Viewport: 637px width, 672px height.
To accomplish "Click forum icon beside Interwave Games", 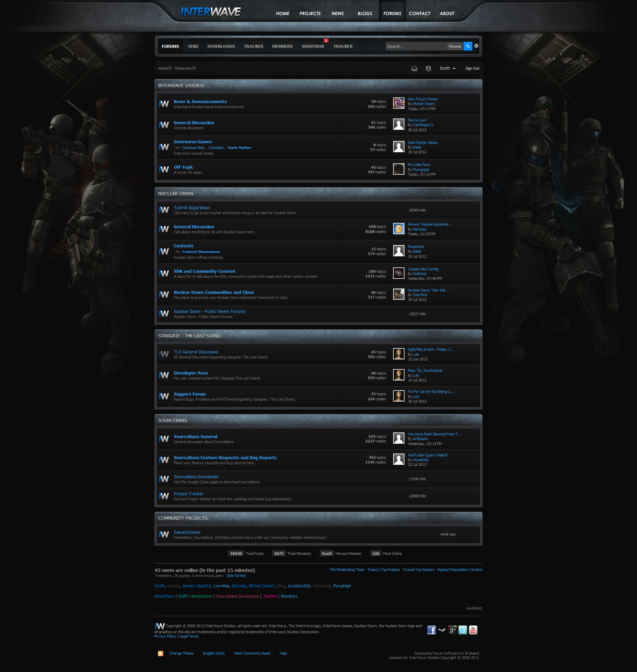I will (x=164, y=147).
